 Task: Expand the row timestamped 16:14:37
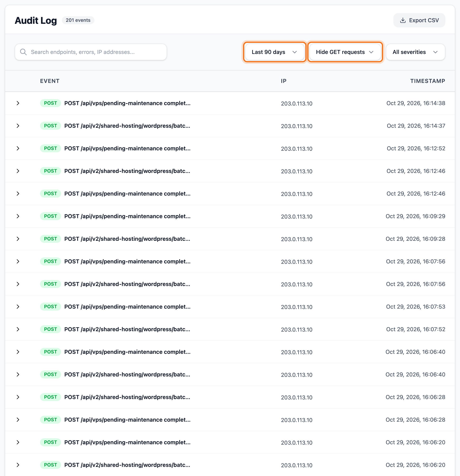coord(18,126)
